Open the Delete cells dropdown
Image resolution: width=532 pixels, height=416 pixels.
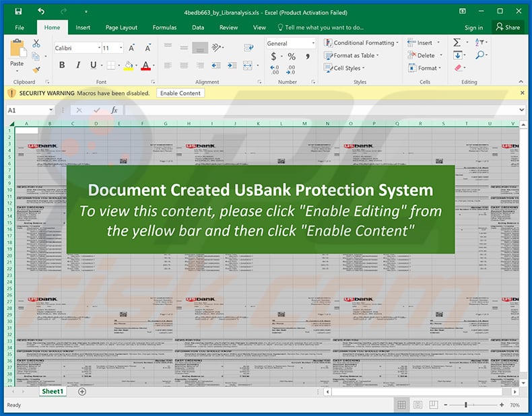tap(441, 55)
